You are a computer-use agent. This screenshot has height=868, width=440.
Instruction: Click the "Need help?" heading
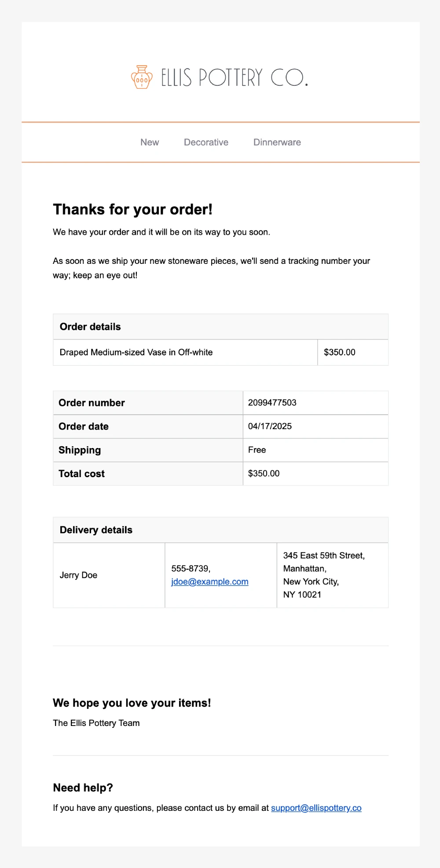point(83,788)
